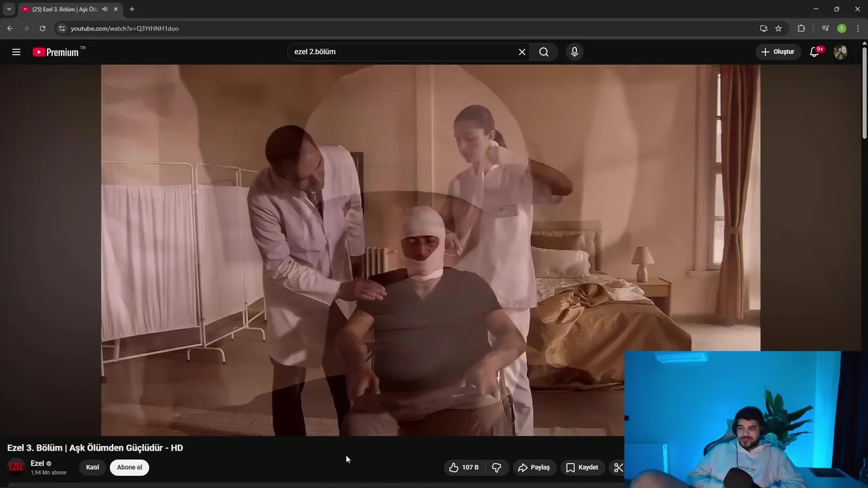This screenshot has width=868, height=488.
Task: Like the video with thumbs up 107 B
Action: [x=464, y=468]
